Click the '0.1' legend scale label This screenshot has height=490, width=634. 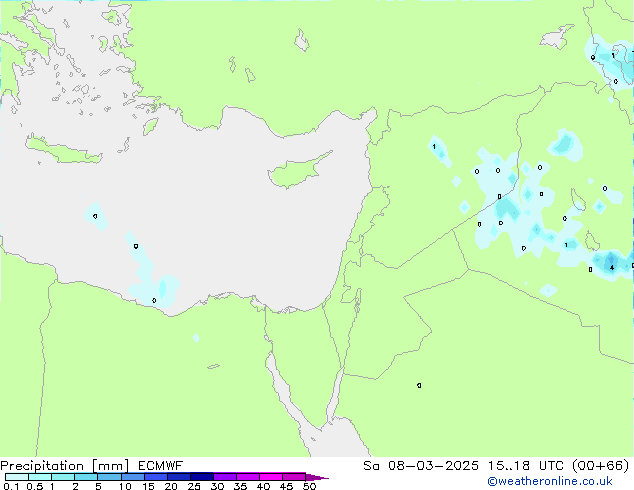(x=11, y=486)
